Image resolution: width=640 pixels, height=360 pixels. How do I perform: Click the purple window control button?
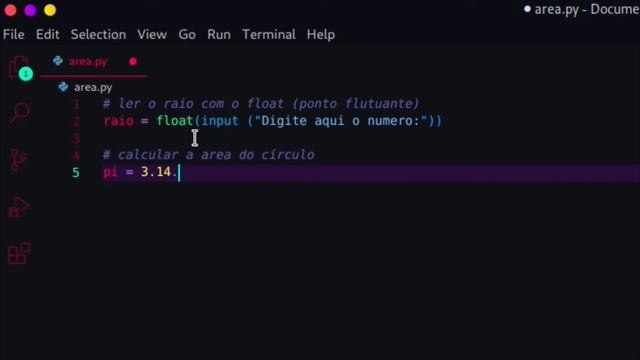(30, 10)
